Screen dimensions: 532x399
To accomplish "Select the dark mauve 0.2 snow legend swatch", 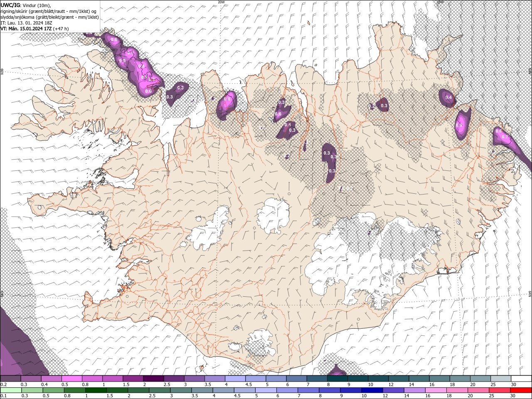I will (10, 379).
